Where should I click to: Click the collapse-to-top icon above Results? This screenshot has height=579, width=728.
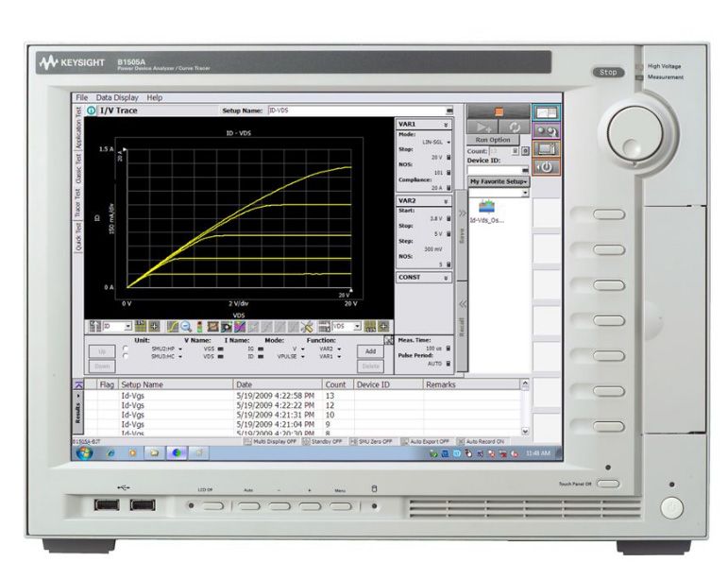coord(78,384)
